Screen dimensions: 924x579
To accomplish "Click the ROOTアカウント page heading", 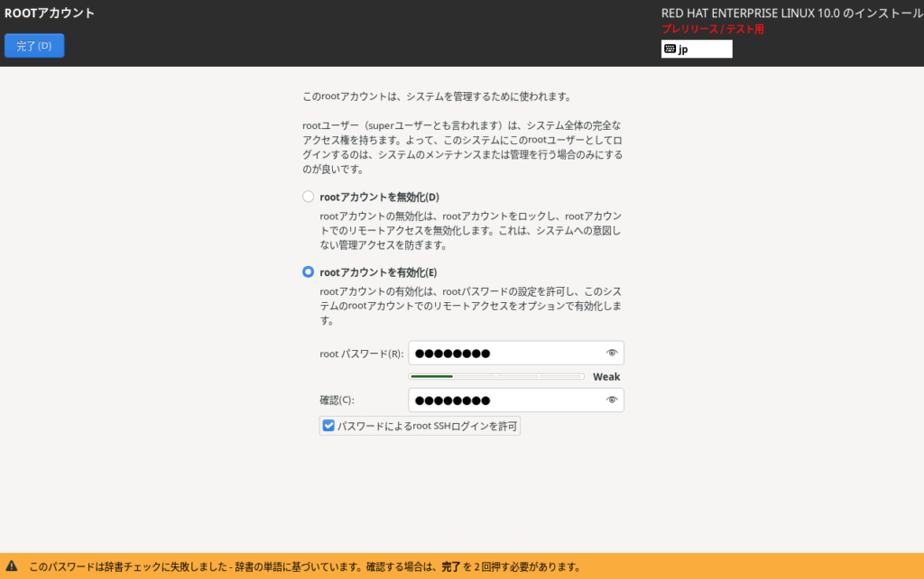I will (50, 14).
